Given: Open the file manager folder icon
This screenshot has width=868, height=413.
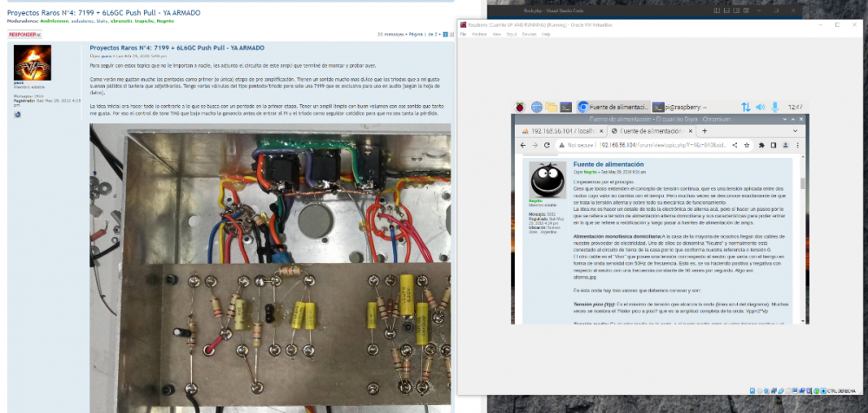Looking at the screenshot, I should tap(551, 107).
